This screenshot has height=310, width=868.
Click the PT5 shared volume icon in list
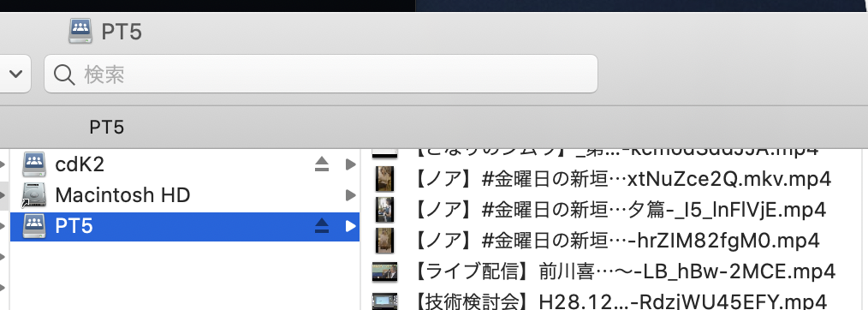click(x=33, y=226)
